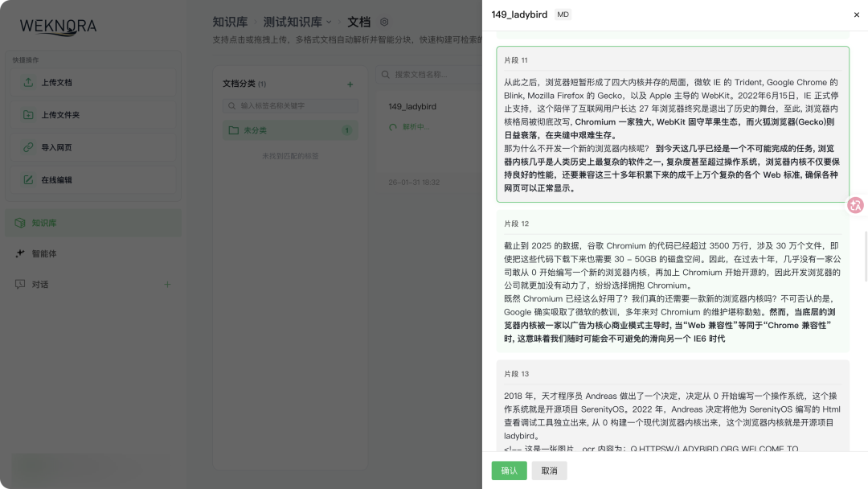Go to 知识库 breadcrumb

(x=230, y=23)
